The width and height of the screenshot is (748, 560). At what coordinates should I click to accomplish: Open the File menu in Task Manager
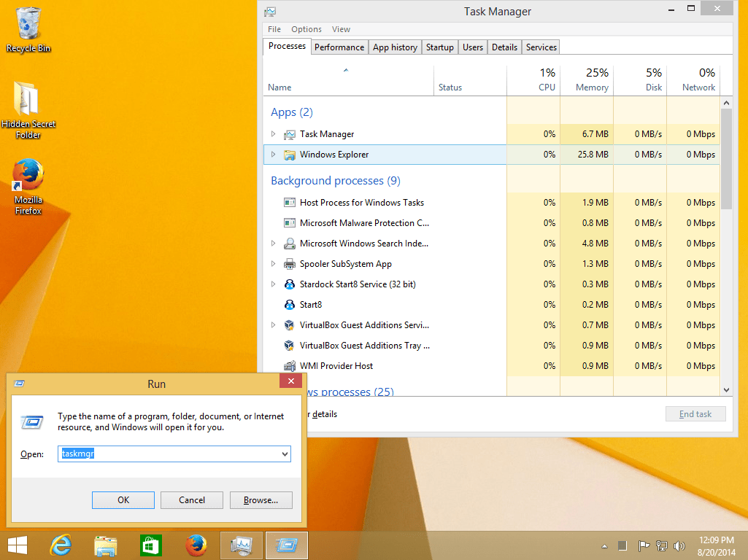coord(274,29)
